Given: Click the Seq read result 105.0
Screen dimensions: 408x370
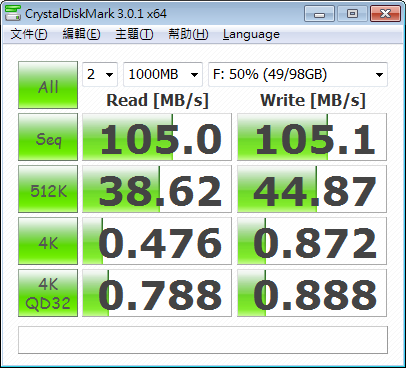Looking at the screenshot, I should pos(157,137).
